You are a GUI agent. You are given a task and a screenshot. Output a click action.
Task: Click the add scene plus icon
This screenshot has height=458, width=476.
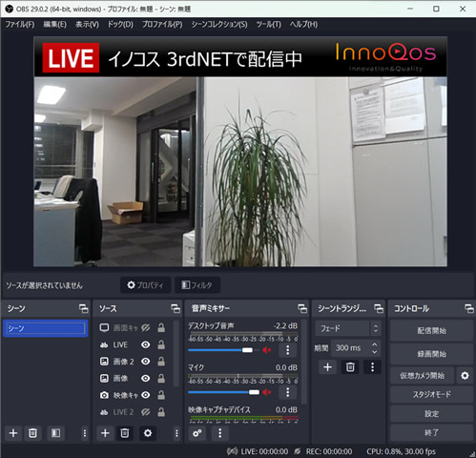[13, 433]
